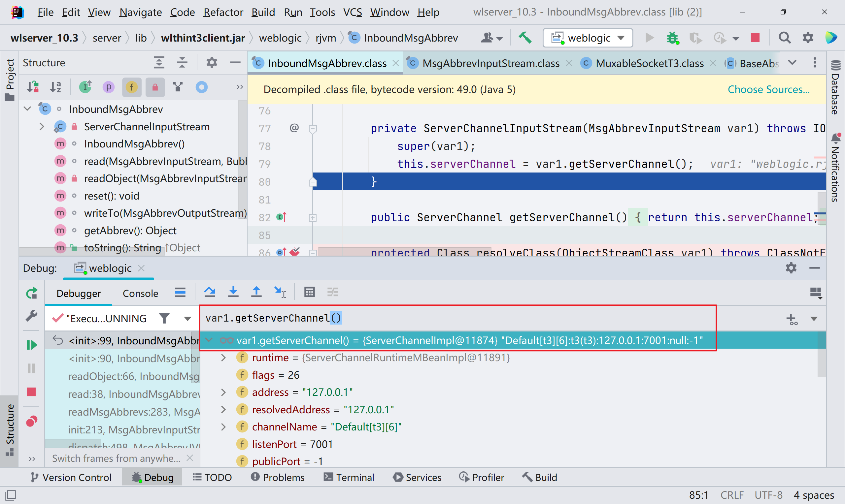
Task: Open View Breakpoints red circles icon
Action: click(x=32, y=422)
